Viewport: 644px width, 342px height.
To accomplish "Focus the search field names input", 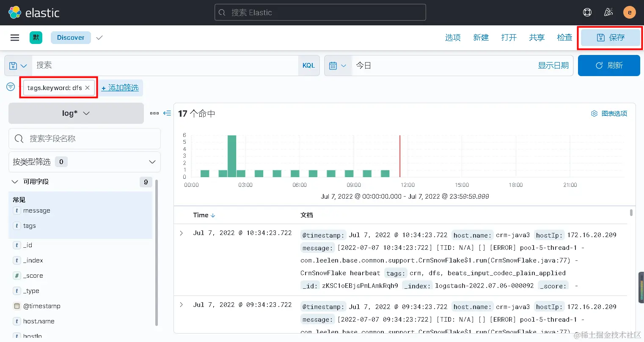I will click(85, 139).
